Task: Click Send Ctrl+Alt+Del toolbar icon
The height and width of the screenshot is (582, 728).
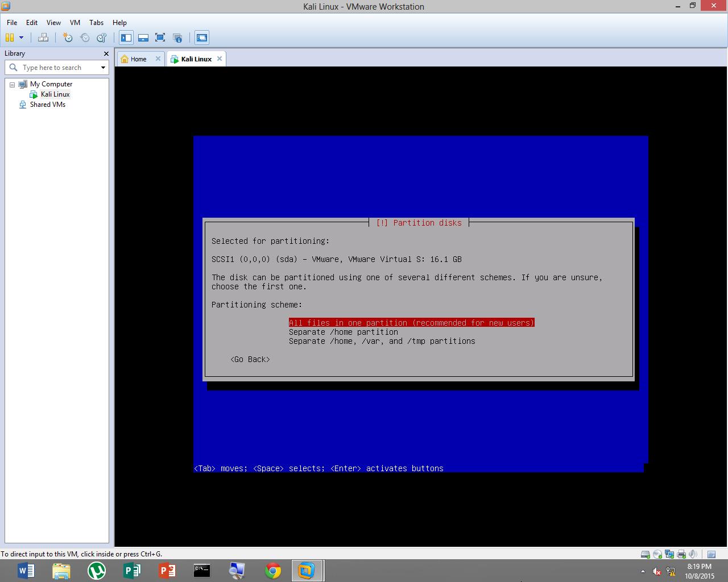Action: [43, 38]
